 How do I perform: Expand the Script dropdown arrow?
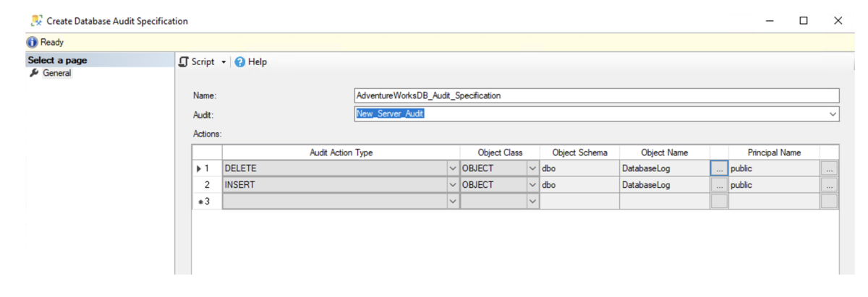point(224,62)
